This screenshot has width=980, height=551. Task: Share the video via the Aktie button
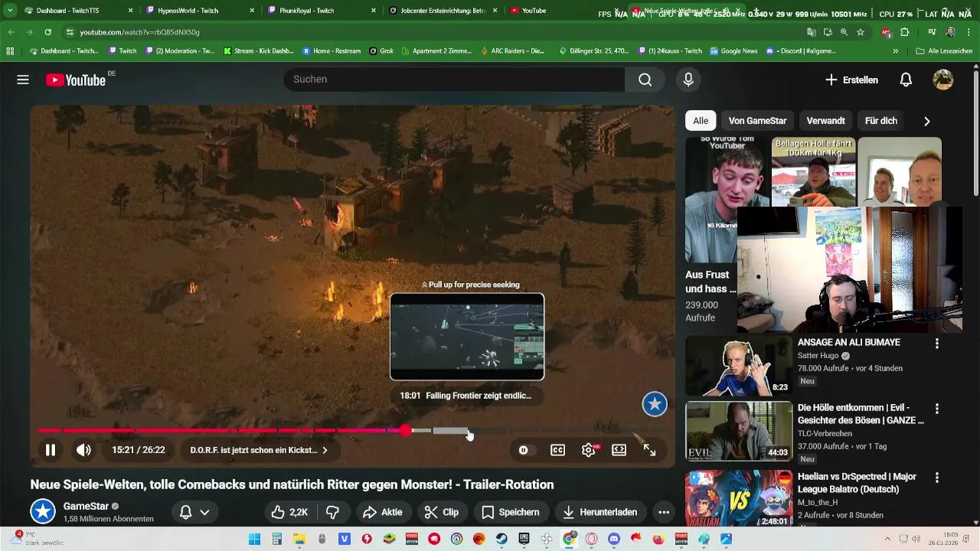[x=382, y=512]
